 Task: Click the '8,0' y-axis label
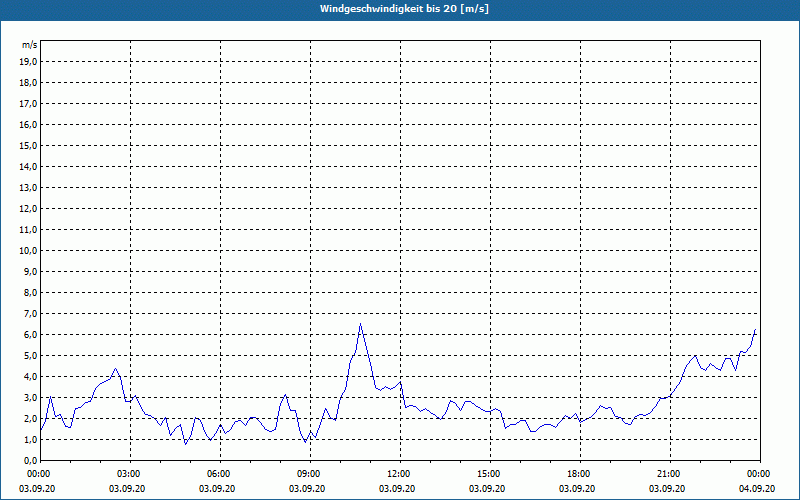[30, 293]
